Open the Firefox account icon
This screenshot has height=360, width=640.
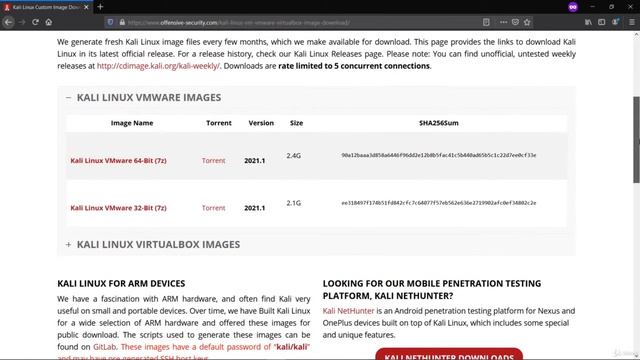tap(615, 22)
